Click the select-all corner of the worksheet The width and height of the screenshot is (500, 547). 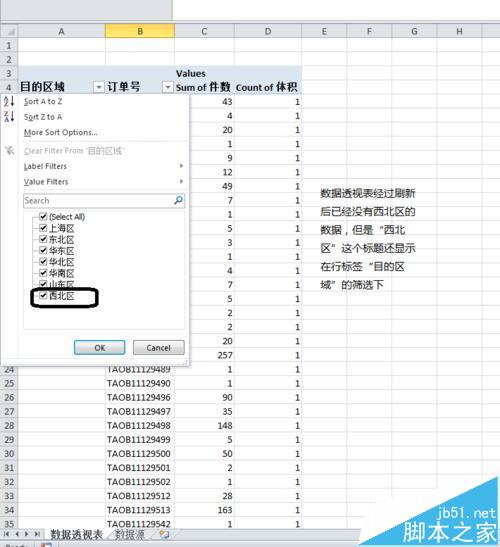click(9, 31)
